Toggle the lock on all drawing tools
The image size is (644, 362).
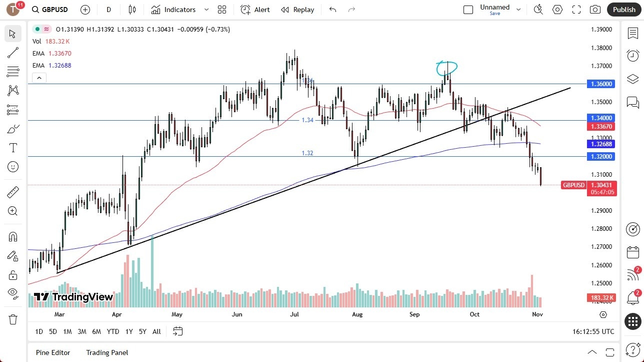13,275
